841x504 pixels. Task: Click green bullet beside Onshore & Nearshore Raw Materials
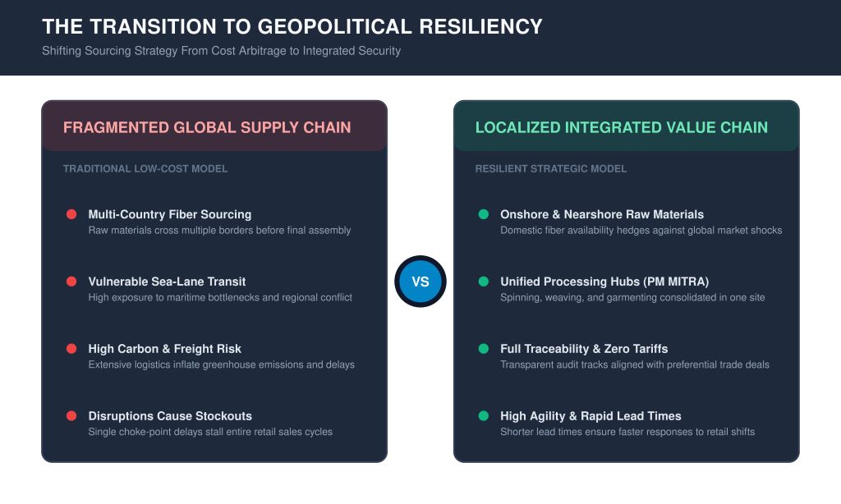click(483, 214)
